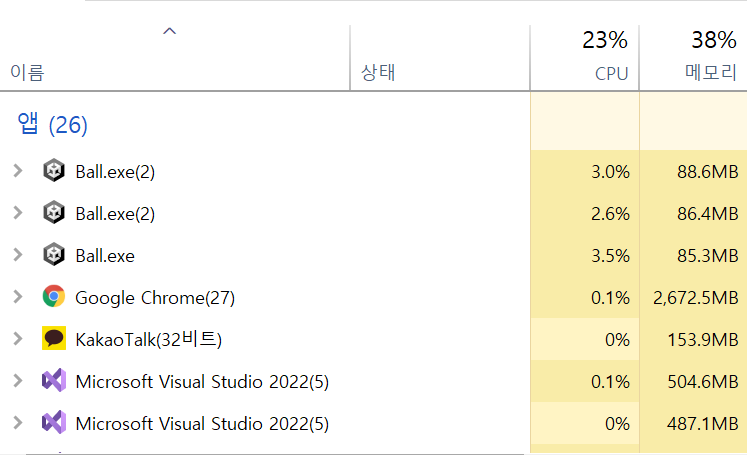The image size is (747, 455).
Task: Sort by the 이름 column header
Action: pyautogui.click(x=27, y=72)
